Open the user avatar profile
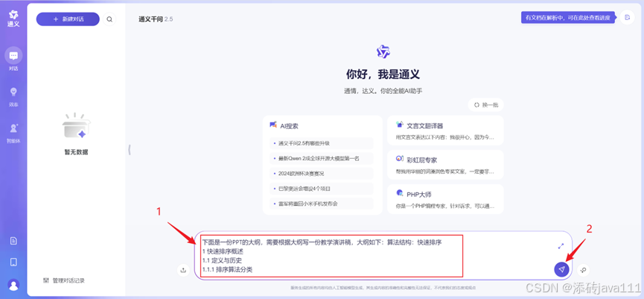The width and height of the screenshot is (644, 299). [x=13, y=285]
